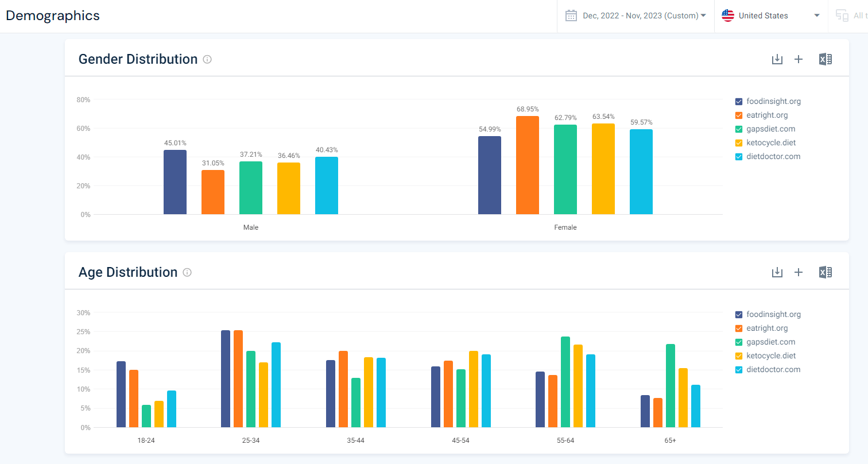Image resolution: width=868 pixels, height=464 pixels.
Task: Open the traffic type filter dropdown
Action: pyautogui.click(x=848, y=16)
